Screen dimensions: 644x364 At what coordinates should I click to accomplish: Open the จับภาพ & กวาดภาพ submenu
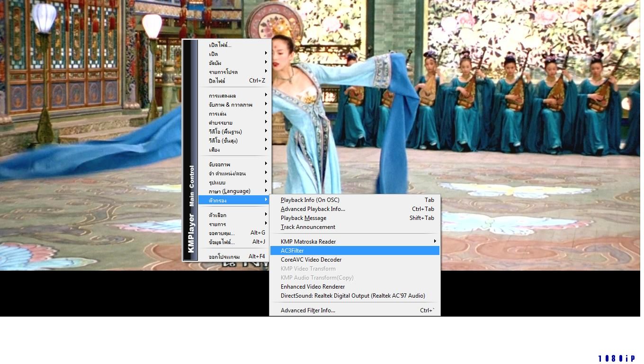[234, 104]
